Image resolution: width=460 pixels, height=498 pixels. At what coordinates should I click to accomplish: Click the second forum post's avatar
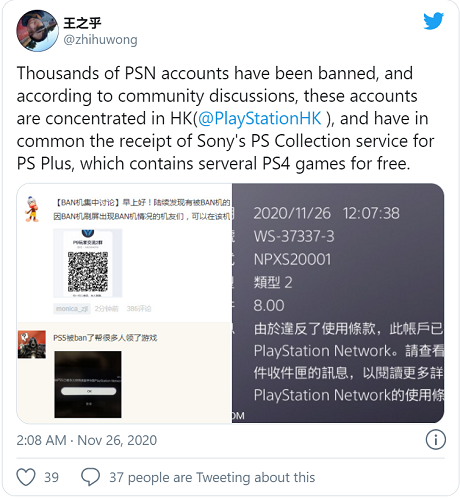pos(32,344)
